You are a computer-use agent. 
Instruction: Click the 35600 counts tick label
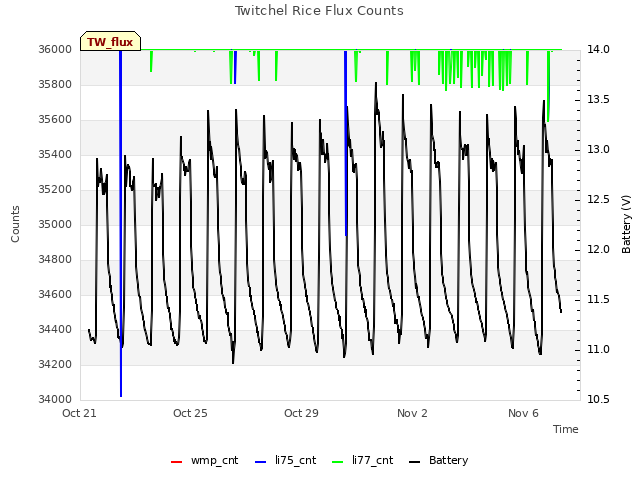pos(55,120)
